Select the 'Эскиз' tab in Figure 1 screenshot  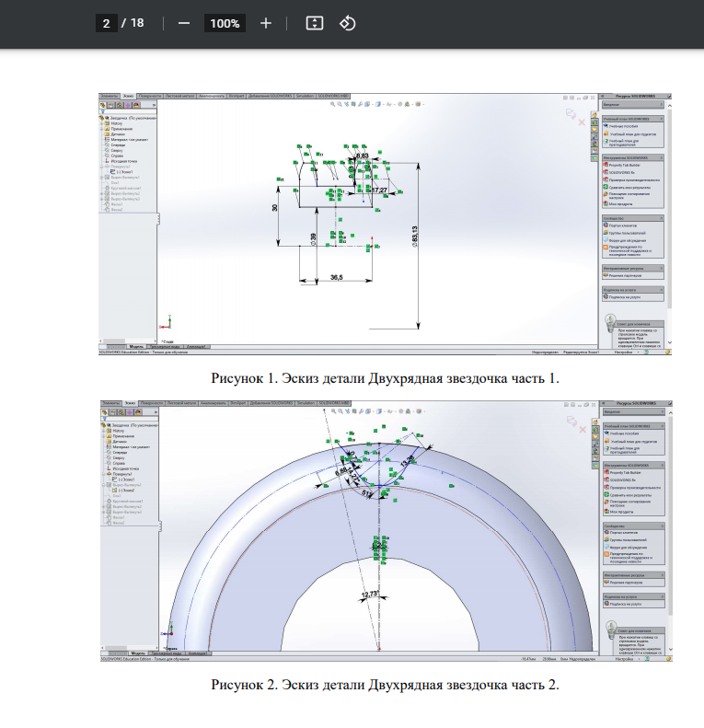[x=128, y=96]
